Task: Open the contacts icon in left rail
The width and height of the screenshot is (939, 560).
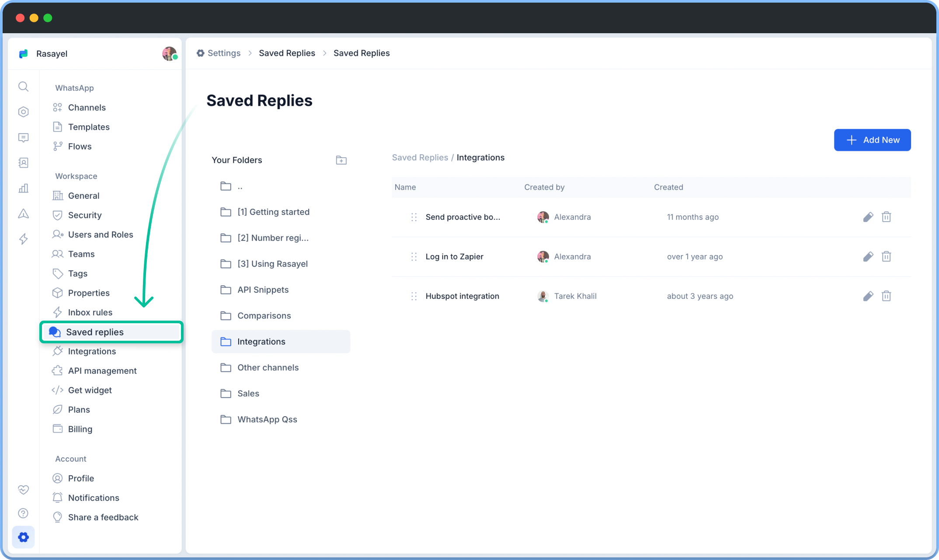Action: (24, 163)
